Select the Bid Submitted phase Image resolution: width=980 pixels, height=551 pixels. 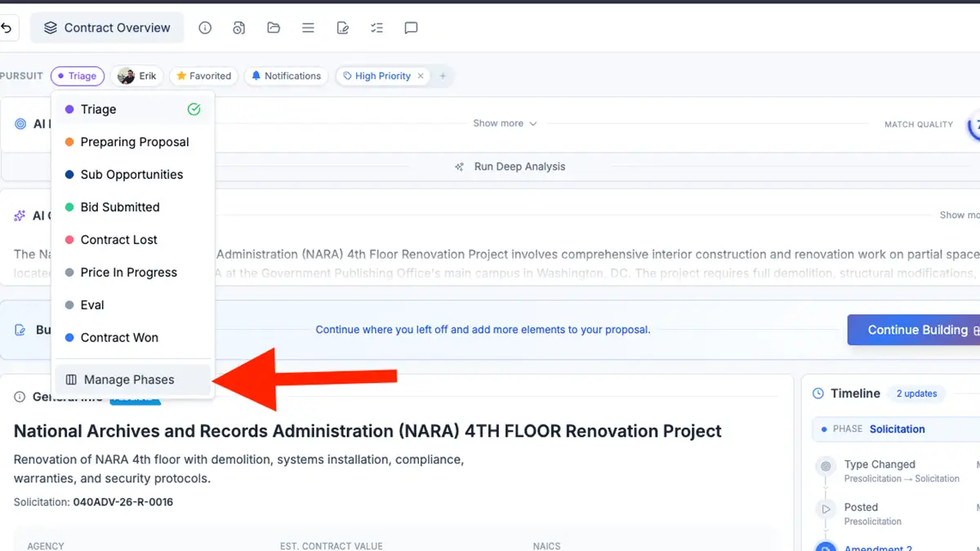(x=133, y=207)
